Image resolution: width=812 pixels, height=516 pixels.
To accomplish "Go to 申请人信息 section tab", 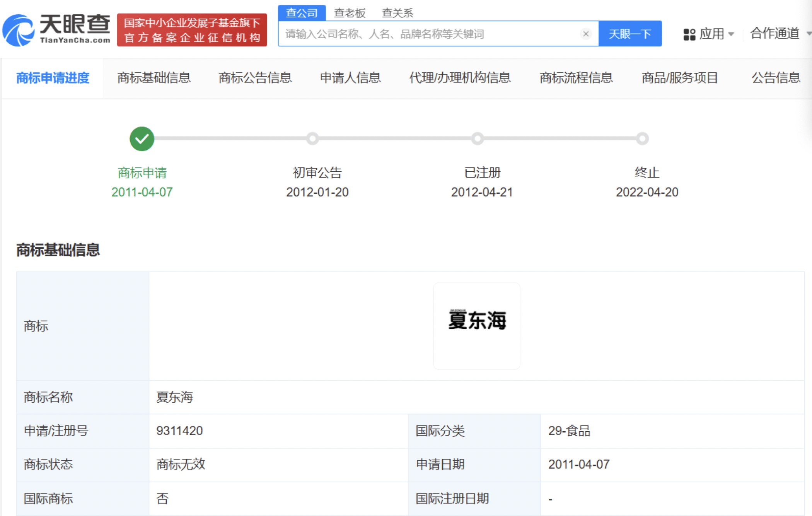I will tap(350, 78).
